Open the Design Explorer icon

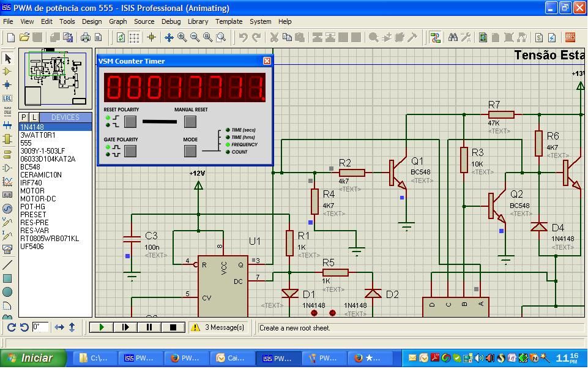click(x=483, y=37)
